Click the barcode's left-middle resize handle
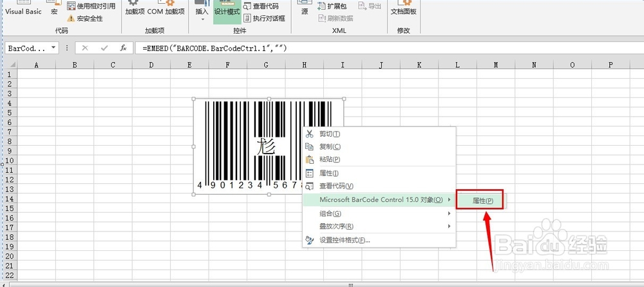This screenshot has width=644, height=287. click(193, 146)
